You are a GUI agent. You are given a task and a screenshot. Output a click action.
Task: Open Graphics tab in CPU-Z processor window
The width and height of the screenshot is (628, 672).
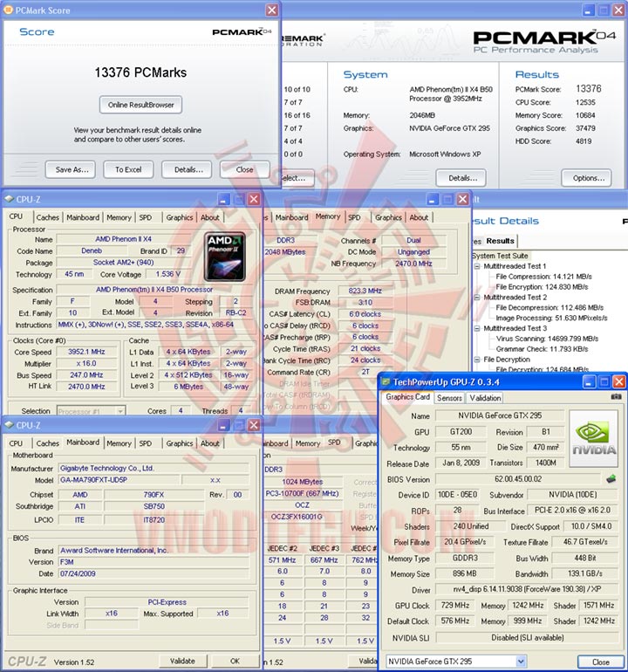(180, 217)
